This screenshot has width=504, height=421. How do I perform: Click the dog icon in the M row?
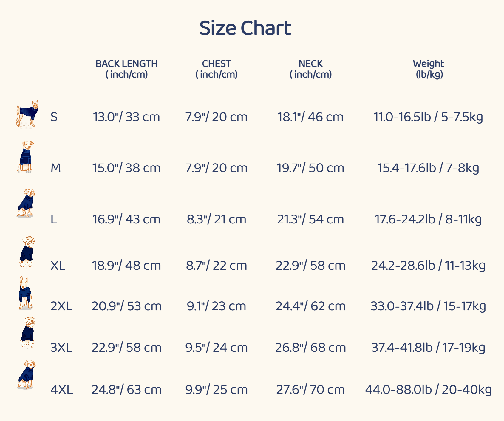[26, 157]
